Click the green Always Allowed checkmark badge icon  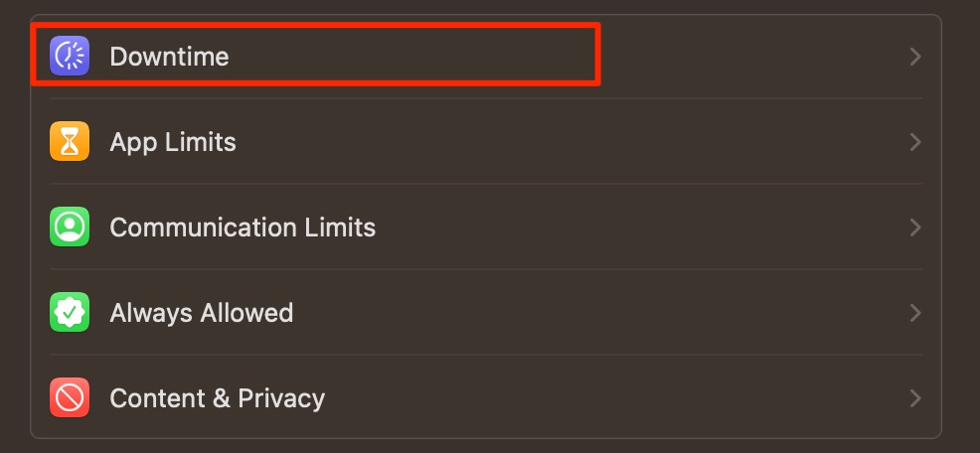click(x=70, y=312)
